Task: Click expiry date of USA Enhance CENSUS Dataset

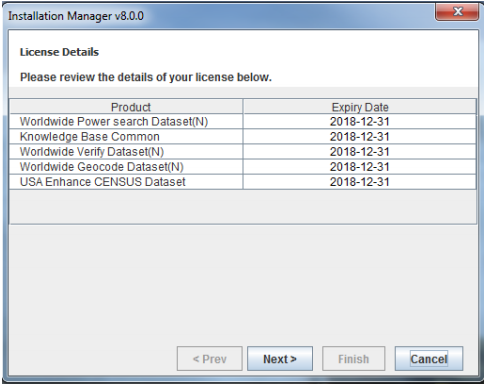Action: [x=360, y=182]
